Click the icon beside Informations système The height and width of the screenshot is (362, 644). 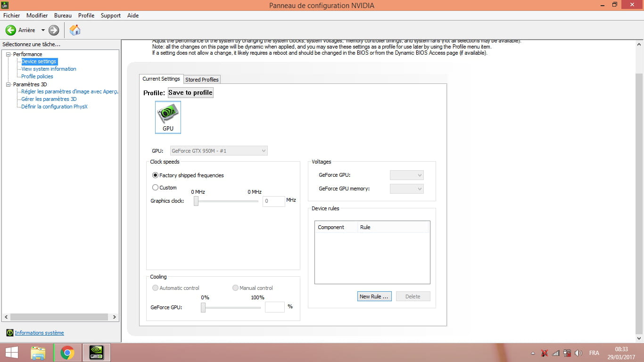tap(10, 333)
